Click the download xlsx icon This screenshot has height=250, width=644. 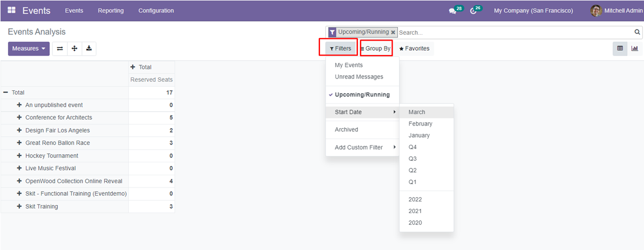[89, 49]
